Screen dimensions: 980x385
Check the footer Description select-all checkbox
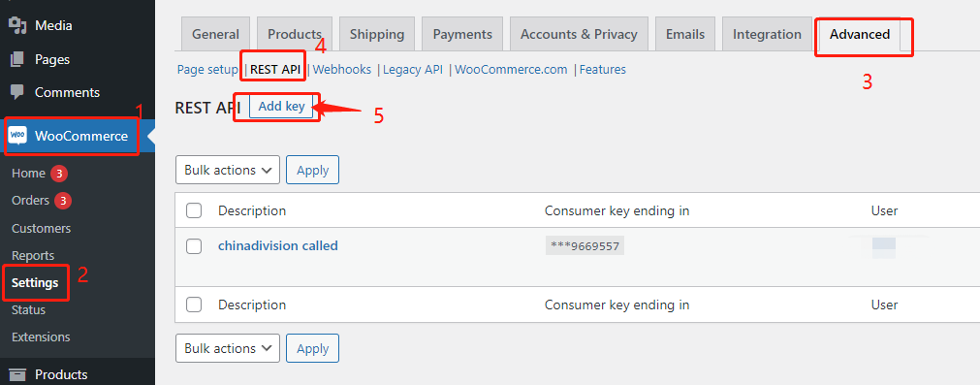click(194, 305)
